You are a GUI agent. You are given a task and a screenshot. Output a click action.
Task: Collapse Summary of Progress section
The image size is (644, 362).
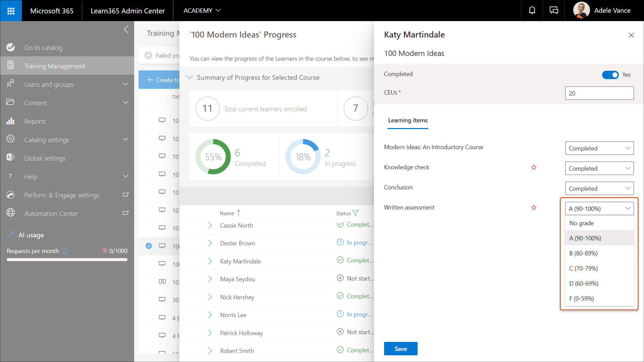tap(190, 77)
